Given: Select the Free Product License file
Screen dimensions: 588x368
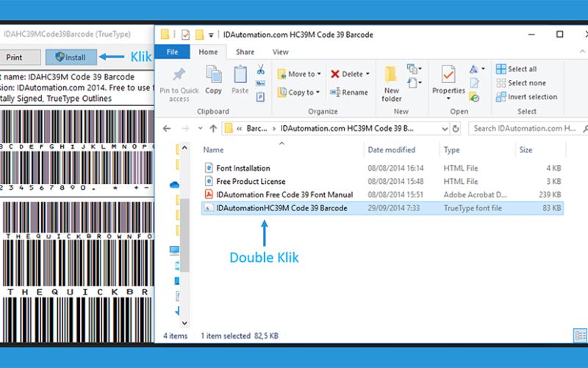Looking at the screenshot, I should coord(382,181).
